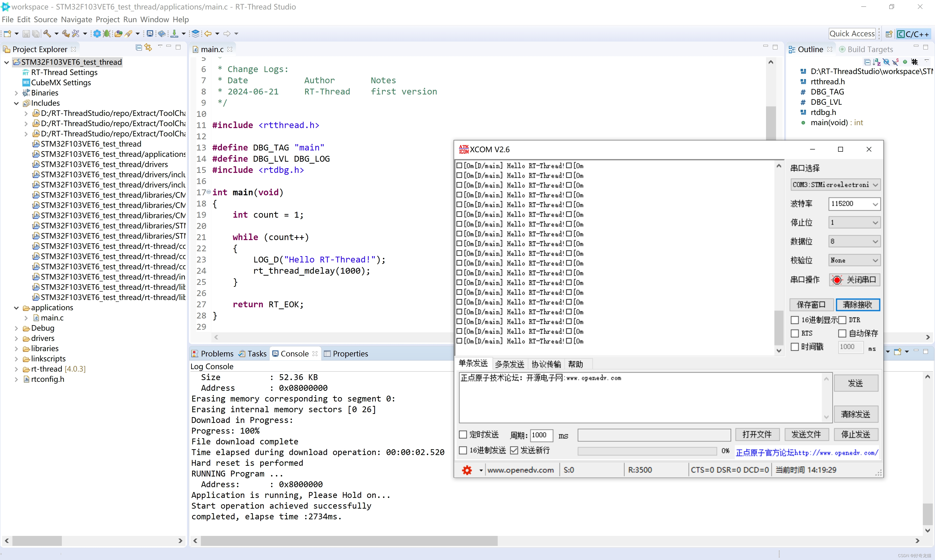
Task: Click the Save All toolbar icon
Action: coord(36,34)
